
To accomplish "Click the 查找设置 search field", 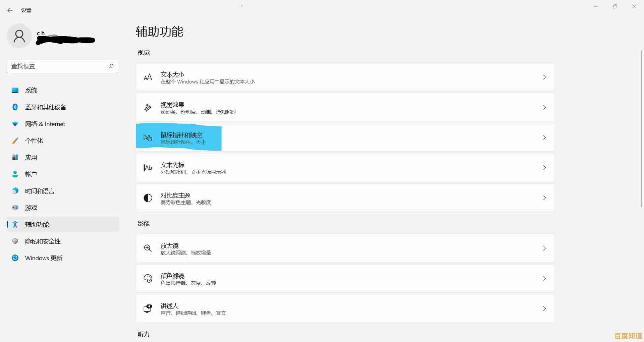I will click(63, 66).
